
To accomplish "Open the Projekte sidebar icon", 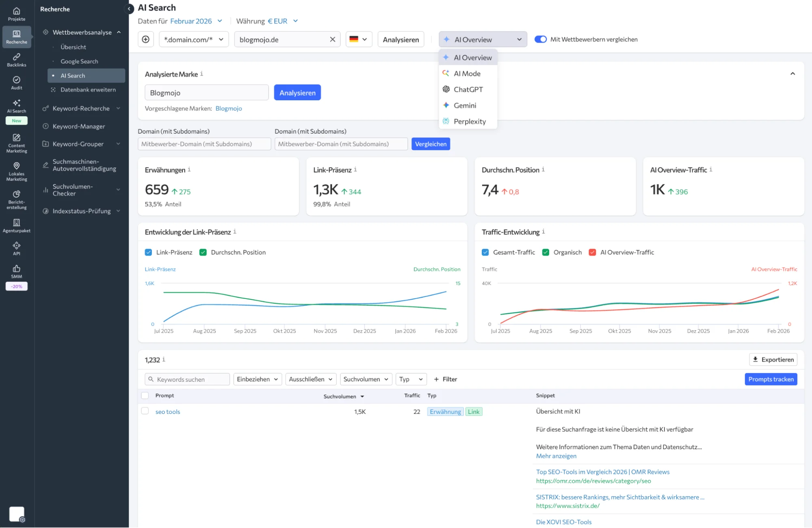I will click(17, 14).
